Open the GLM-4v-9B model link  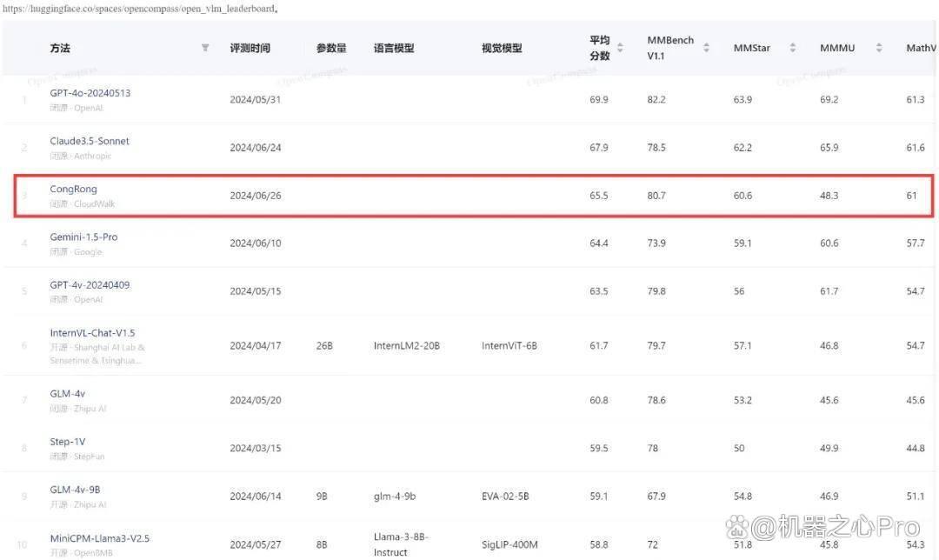coord(75,490)
